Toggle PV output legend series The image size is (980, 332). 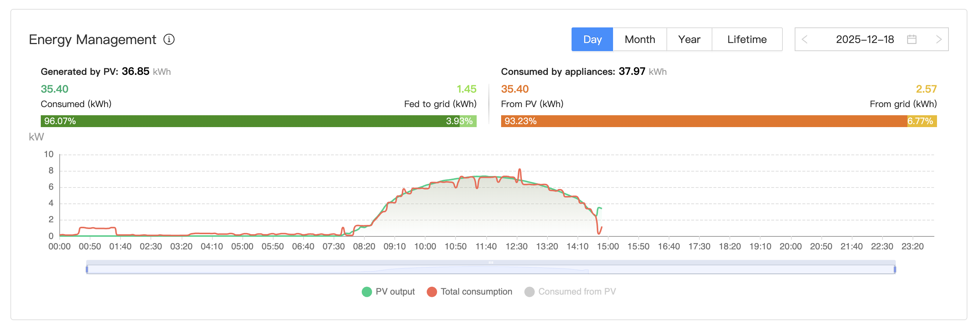(x=388, y=292)
